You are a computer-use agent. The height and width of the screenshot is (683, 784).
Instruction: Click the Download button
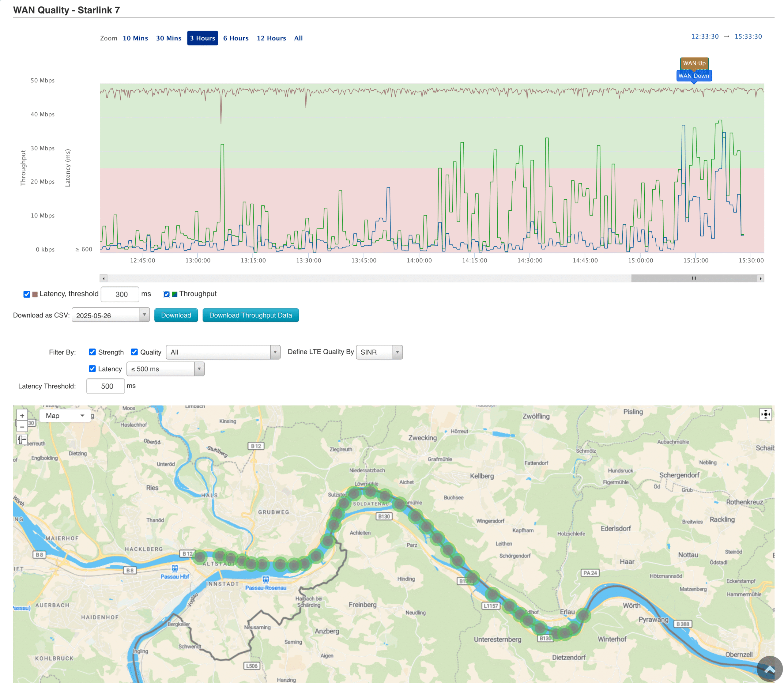click(176, 315)
